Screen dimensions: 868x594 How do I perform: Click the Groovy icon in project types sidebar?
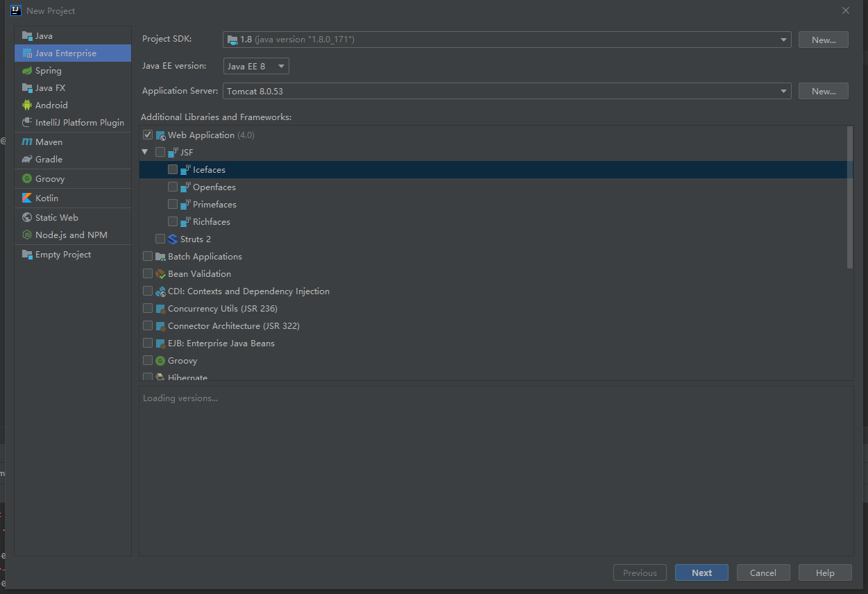27,179
